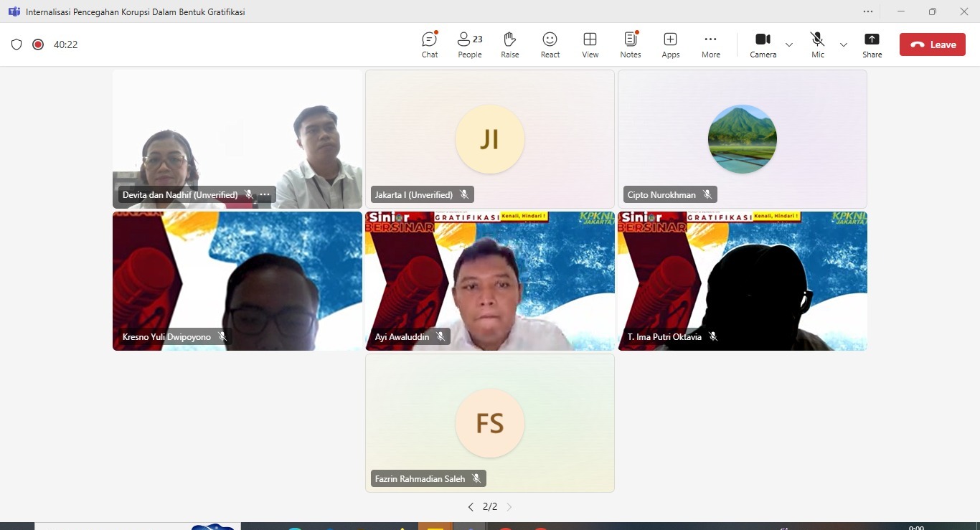This screenshot has width=980, height=530.
Task: Open the Chat panel
Action: pyautogui.click(x=430, y=44)
